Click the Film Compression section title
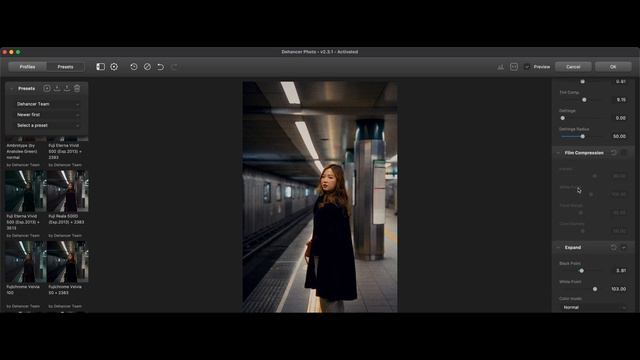The width and height of the screenshot is (640, 360). pyautogui.click(x=584, y=153)
